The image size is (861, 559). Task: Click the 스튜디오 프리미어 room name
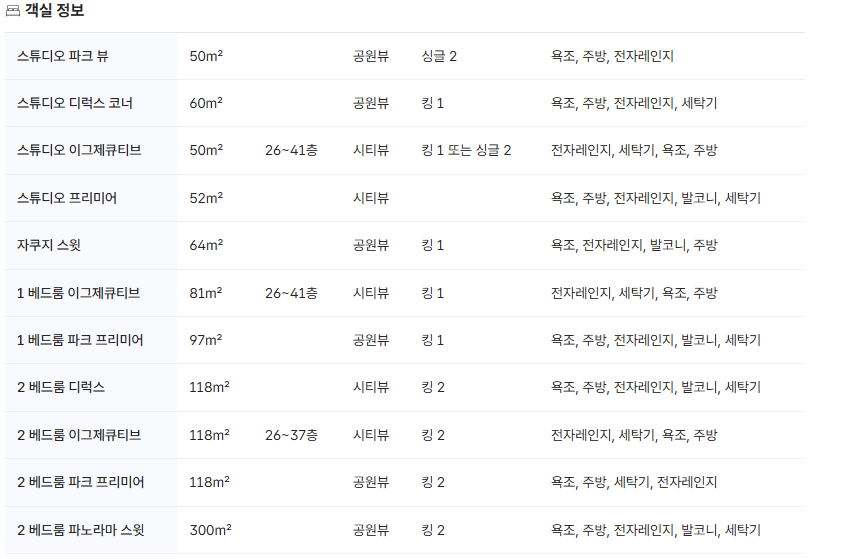point(67,198)
